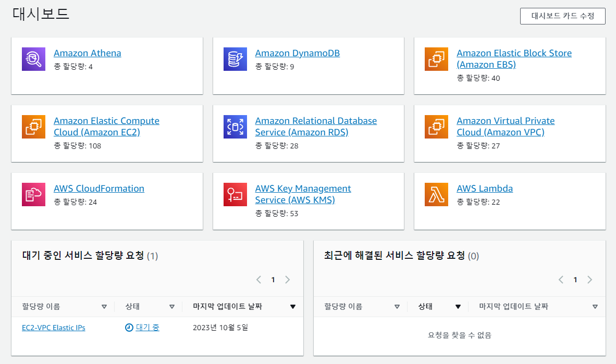Open Amazon Relational Database Service (Amazon RDS) link
616x364 pixels.
tap(316, 127)
